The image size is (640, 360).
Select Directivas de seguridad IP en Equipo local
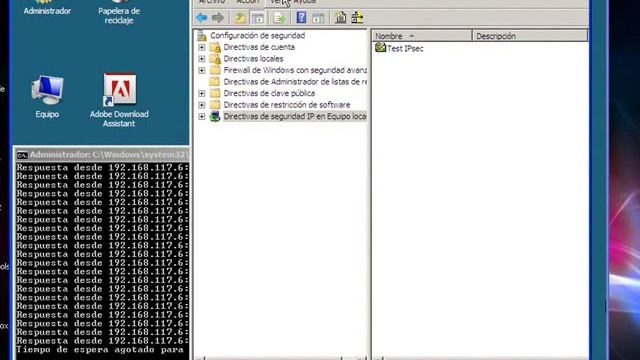point(295,116)
